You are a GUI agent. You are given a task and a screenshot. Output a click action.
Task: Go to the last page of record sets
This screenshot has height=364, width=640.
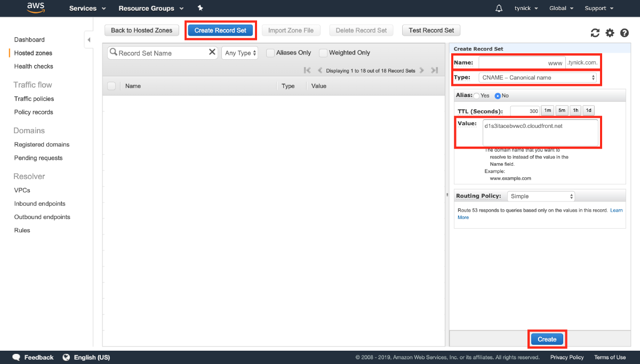[x=435, y=70]
